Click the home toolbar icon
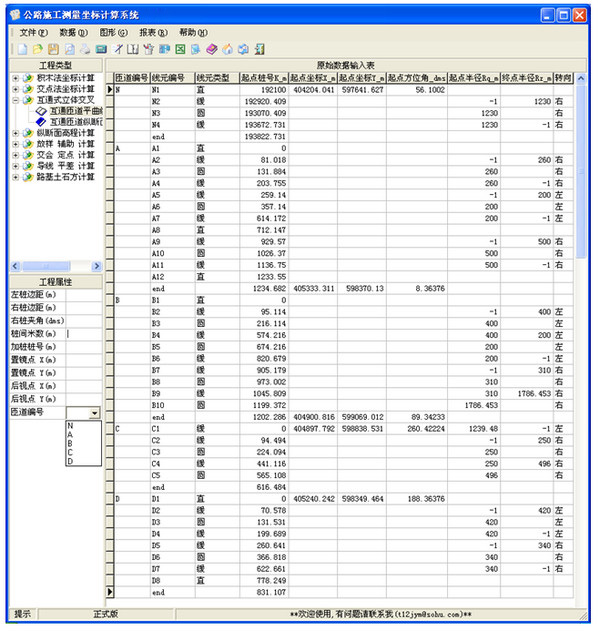Viewport: 600px width, 631px height. pos(227,48)
